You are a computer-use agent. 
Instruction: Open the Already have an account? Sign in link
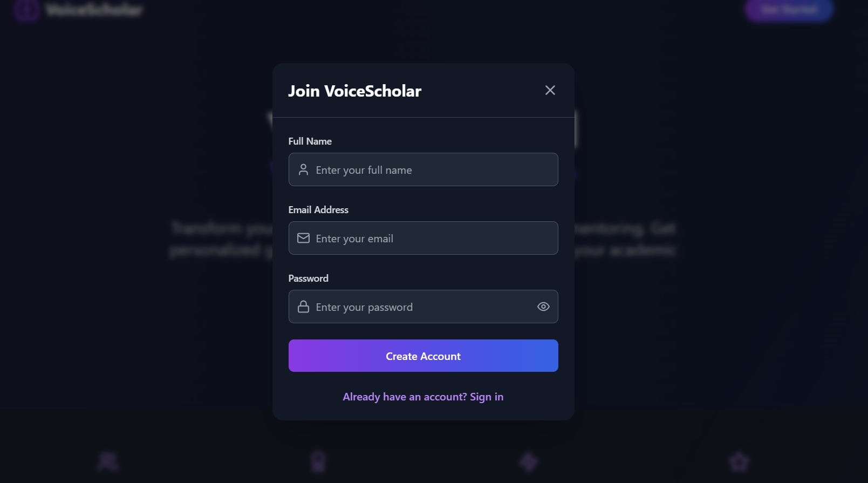(423, 397)
